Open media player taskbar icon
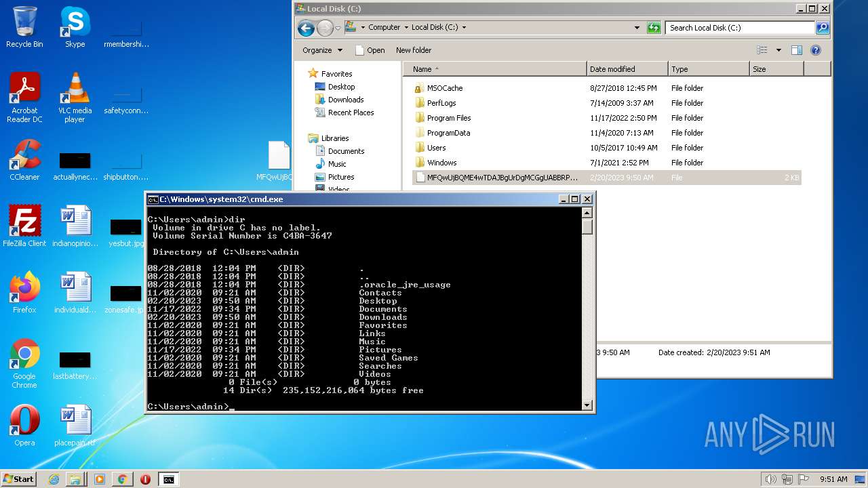 pos(100,479)
